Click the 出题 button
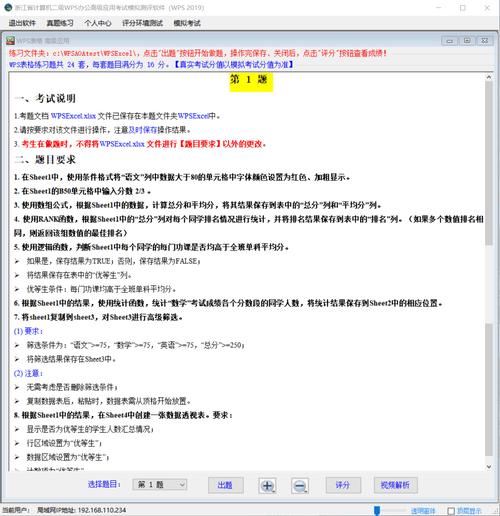The width and height of the screenshot is (500, 516). click(x=226, y=485)
